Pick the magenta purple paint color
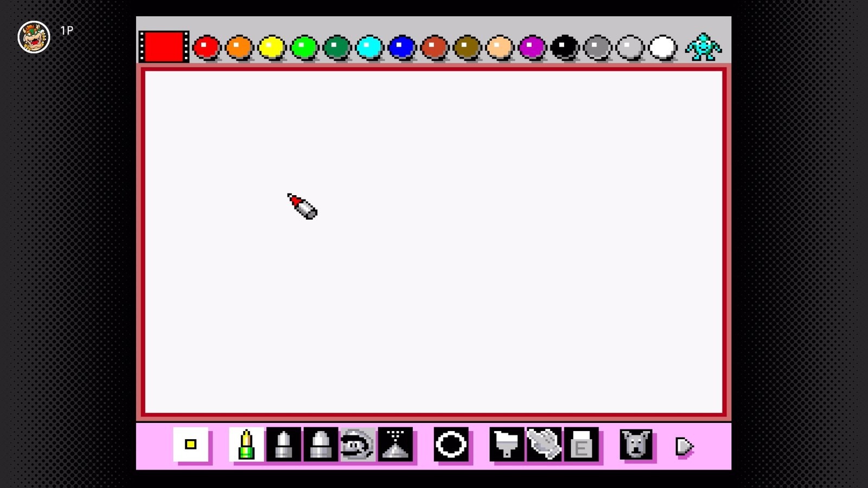 click(532, 47)
